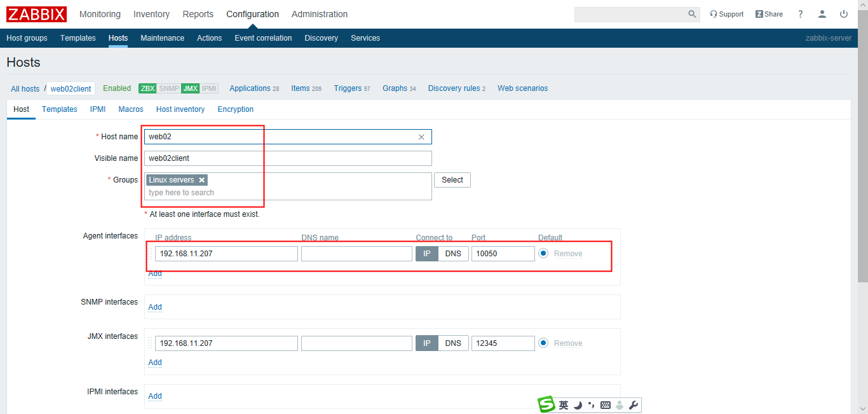
Task: Click the search magnifier icon
Action: pos(692,14)
